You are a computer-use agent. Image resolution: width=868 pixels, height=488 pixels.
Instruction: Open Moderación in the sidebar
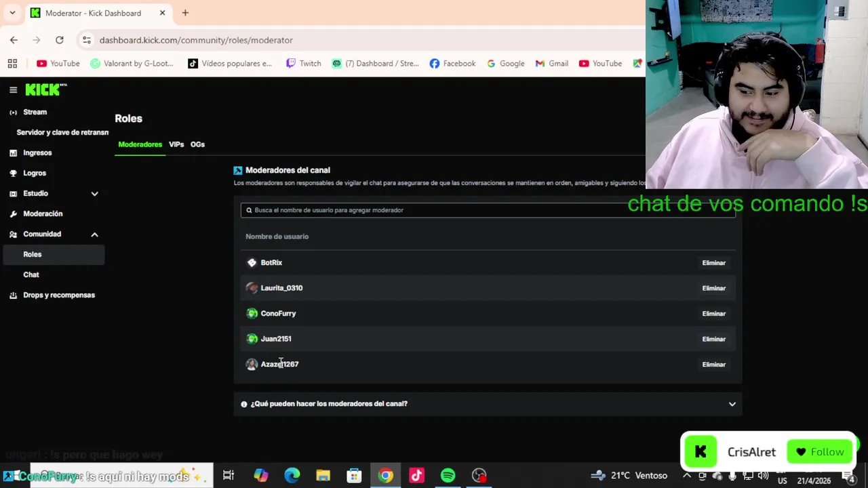pyautogui.click(x=43, y=213)
